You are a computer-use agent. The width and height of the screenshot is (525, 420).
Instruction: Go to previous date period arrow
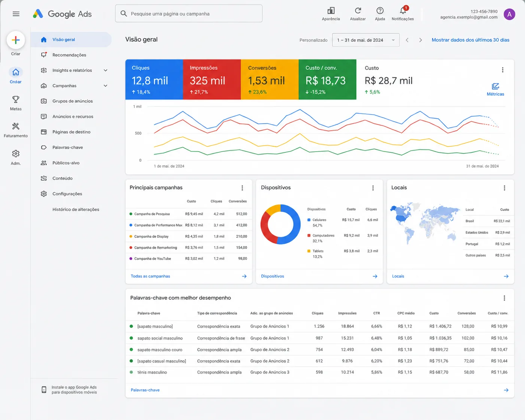407,40
